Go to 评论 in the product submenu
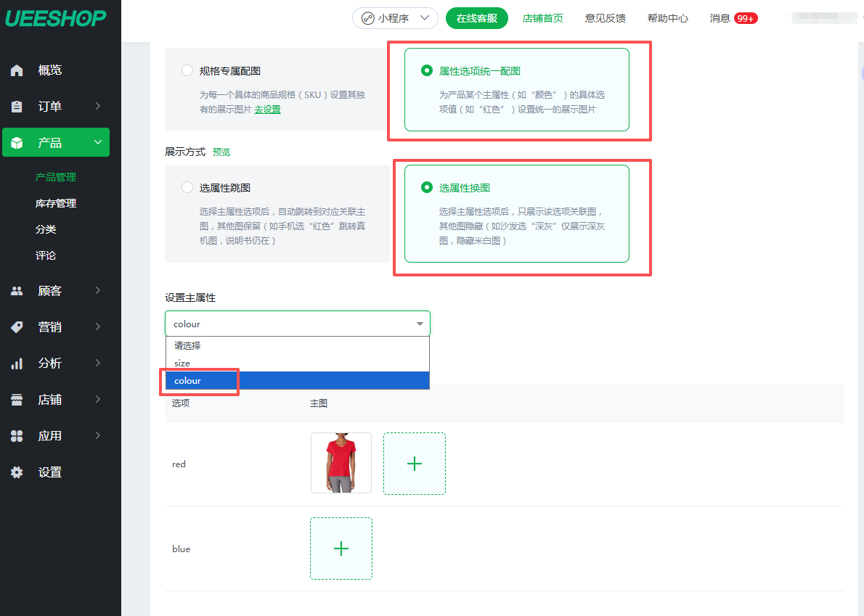This screenshot has height=616, width=864. click(x=46, y=255)
